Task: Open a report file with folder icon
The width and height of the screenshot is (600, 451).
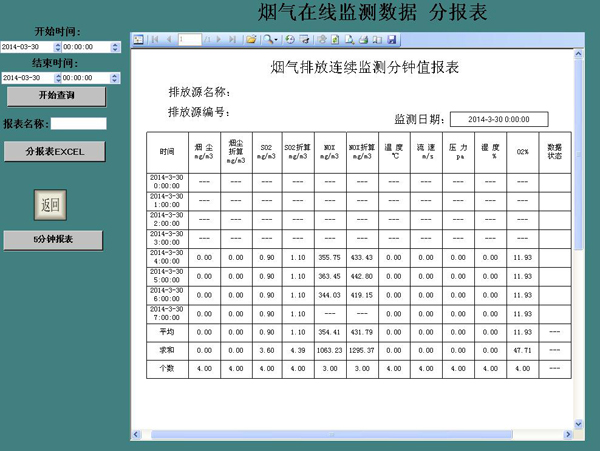Action: [251, 39]
